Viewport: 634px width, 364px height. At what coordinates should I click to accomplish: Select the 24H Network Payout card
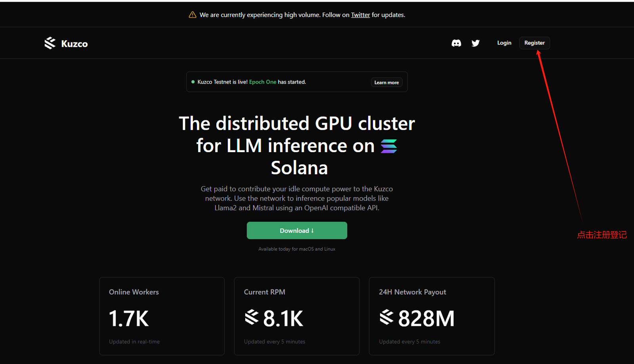click(x=432, y=316)
